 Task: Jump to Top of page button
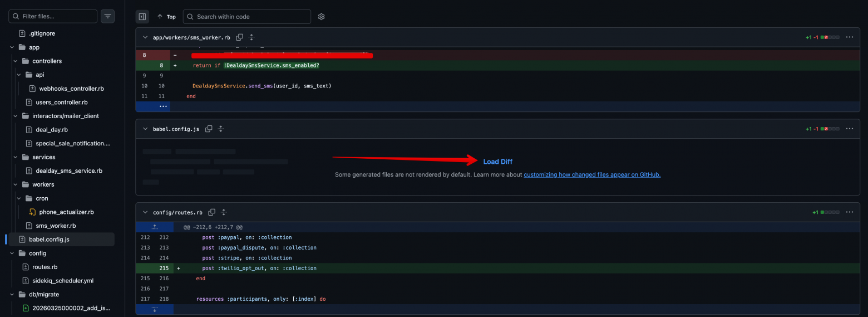[166, 17]
